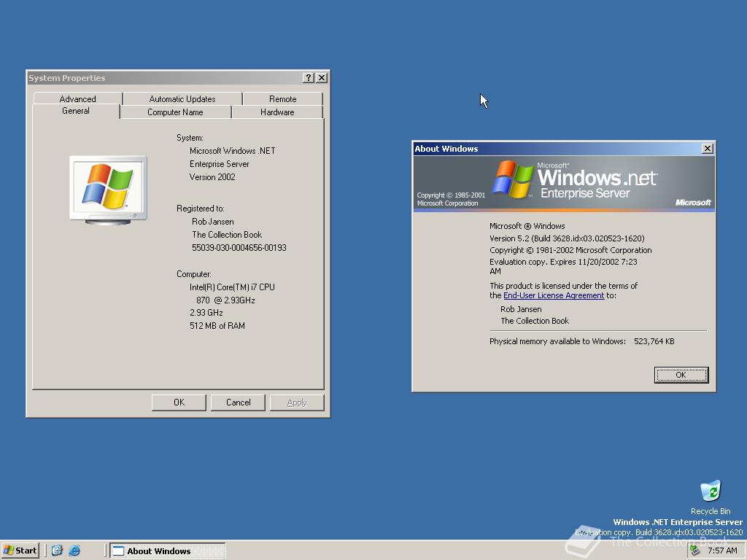Screen dimensions: 747x560
Task: Close the About Windows dialog with X
Action: 708,149
